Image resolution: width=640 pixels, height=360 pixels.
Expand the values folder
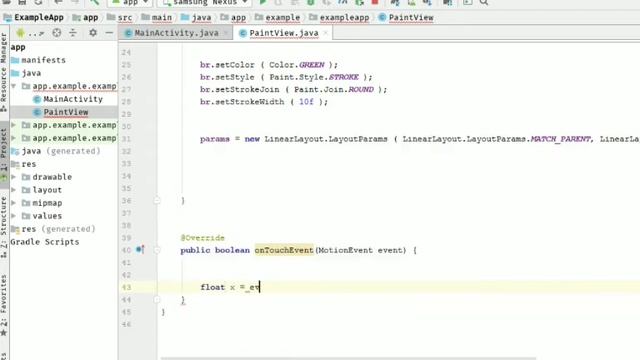click(x=14, y=216)
